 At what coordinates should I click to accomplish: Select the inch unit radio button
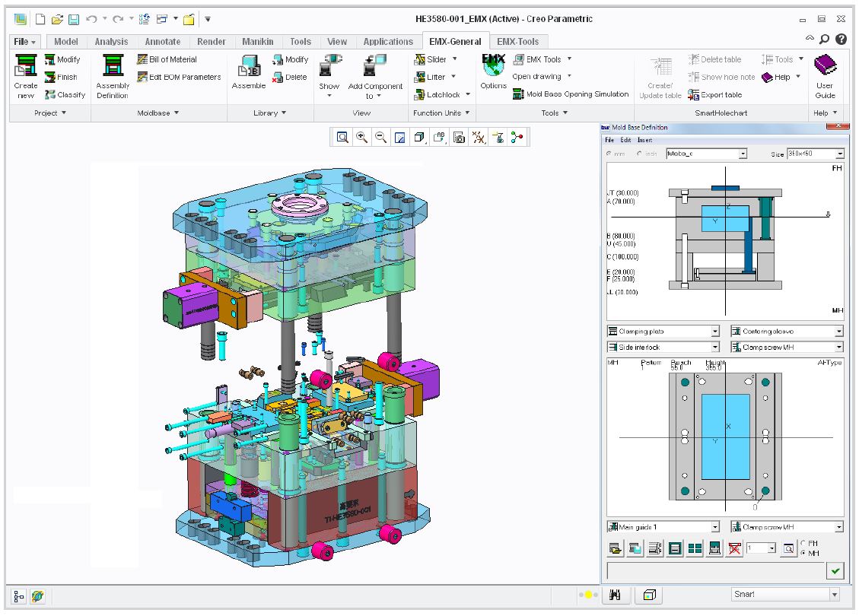640,154
